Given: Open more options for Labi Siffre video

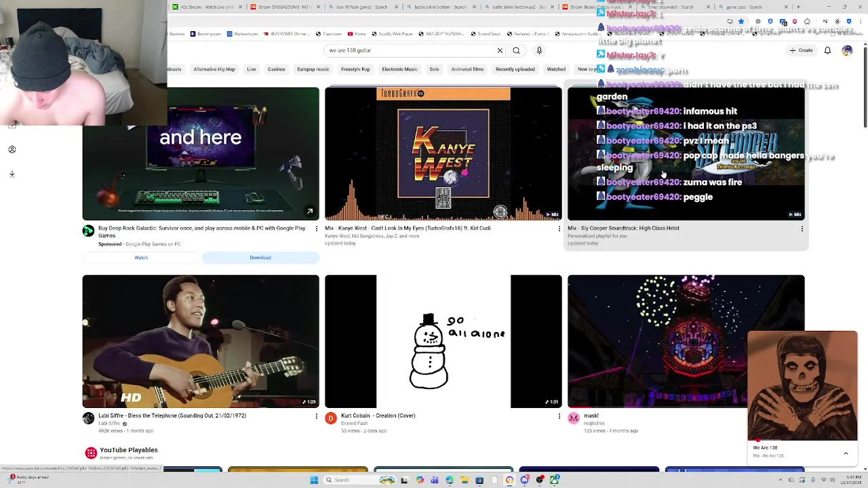Looking at the screenshot, I should 316,416.
